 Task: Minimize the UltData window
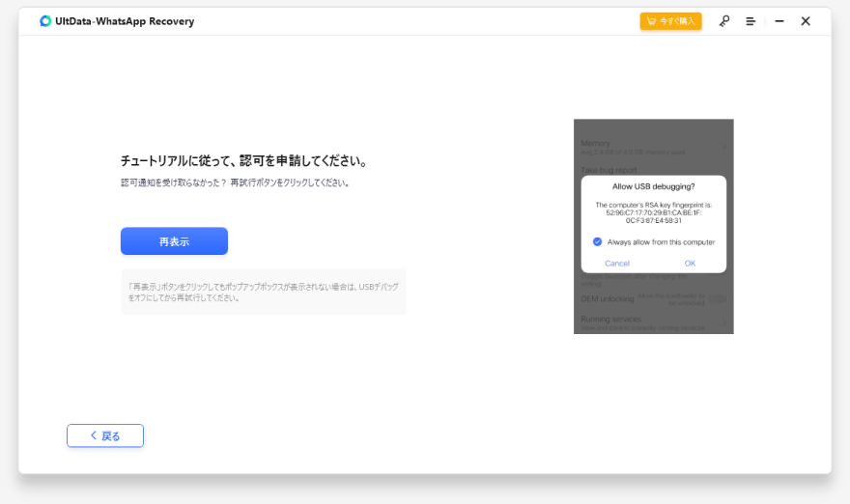pos(779,21)
